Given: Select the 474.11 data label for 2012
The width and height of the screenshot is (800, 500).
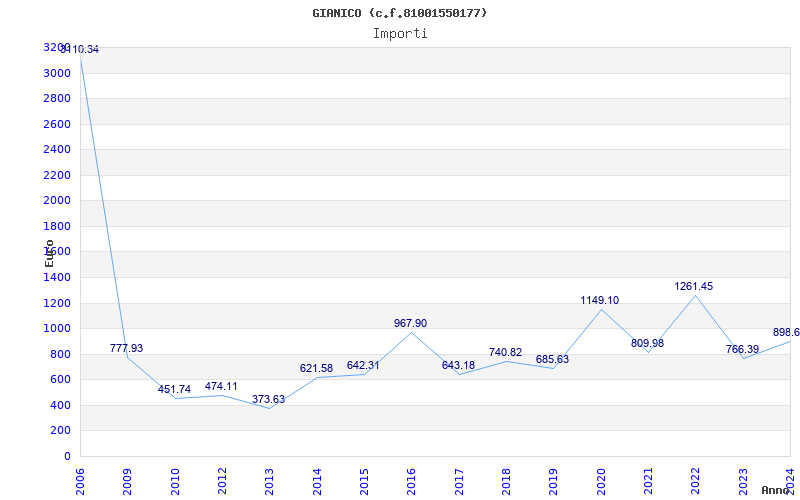Looking at the screenshot, I should point(221,386).
